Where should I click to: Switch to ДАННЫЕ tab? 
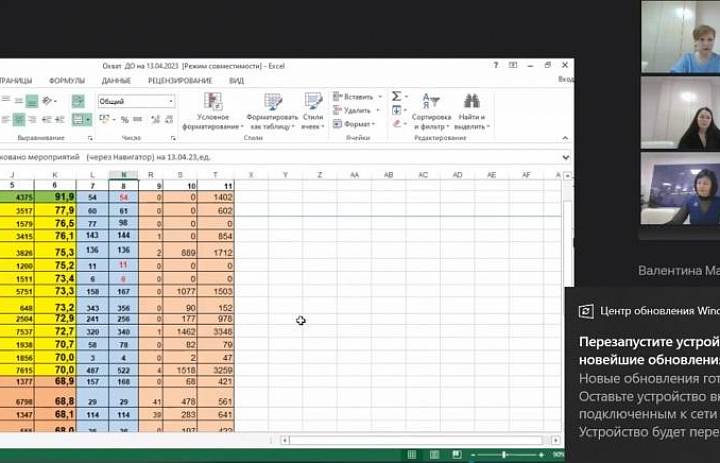(116, 80)
